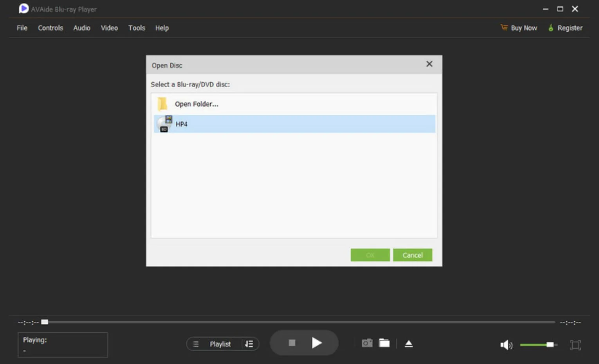Click the green Register key icon
Viewport: 599px width, 364px height.
(x=551, y=28)
